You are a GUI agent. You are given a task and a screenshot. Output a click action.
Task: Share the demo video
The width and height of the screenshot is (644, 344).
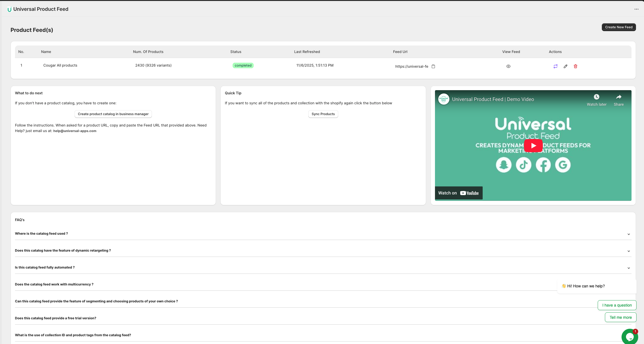click(x=618, y=97)
